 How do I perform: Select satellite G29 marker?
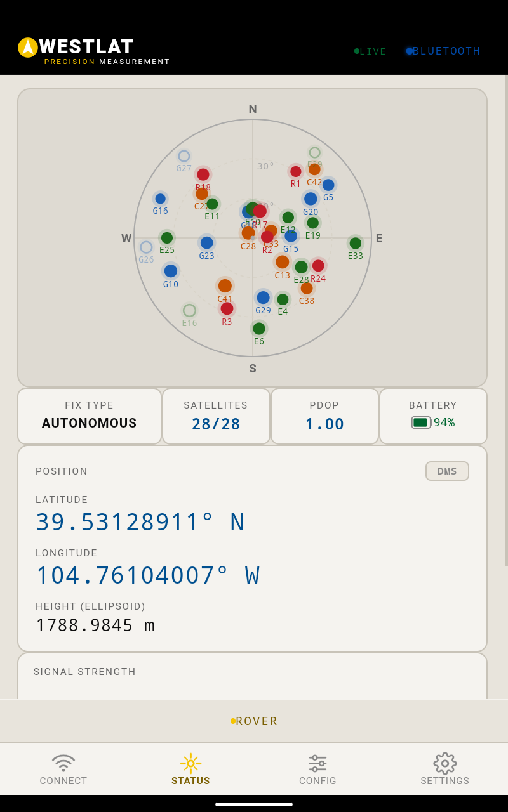(x=264, y=298)
